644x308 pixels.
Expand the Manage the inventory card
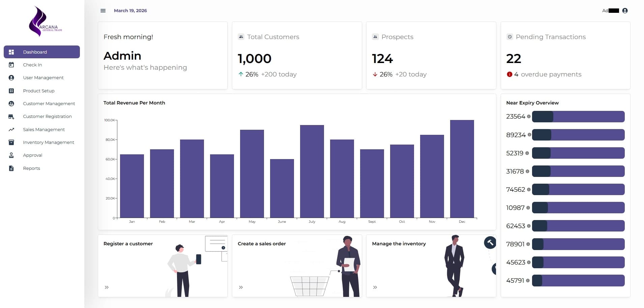tap(375, 287)
